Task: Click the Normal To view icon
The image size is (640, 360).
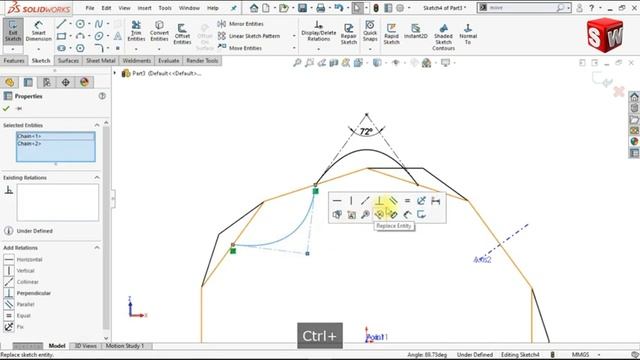Action: [468, 34]
